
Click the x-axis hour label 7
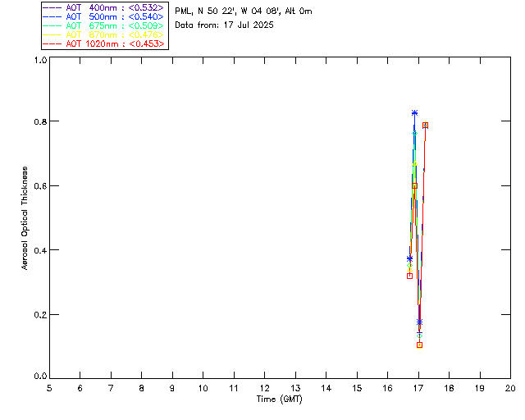click(111, 389)
